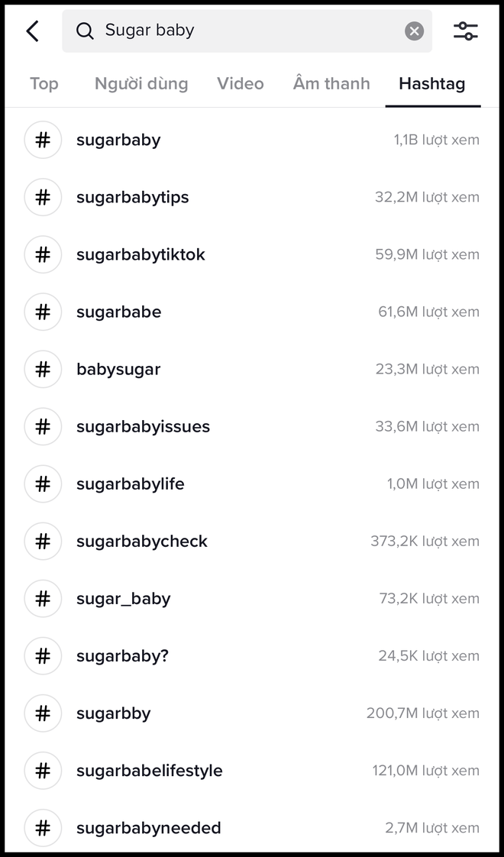Screen dimensions: 504x857
Task: Tap the magnifying glass search icon
Action: pyautogui.click(x=85, y=31)
